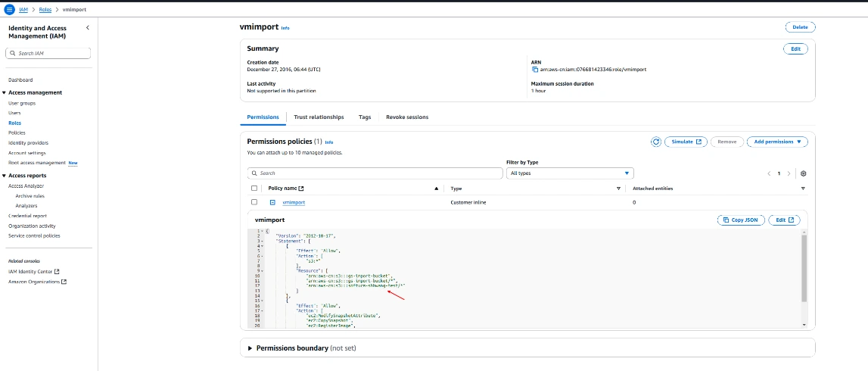Select all policies with header checkbox

(x=254, y=189)
